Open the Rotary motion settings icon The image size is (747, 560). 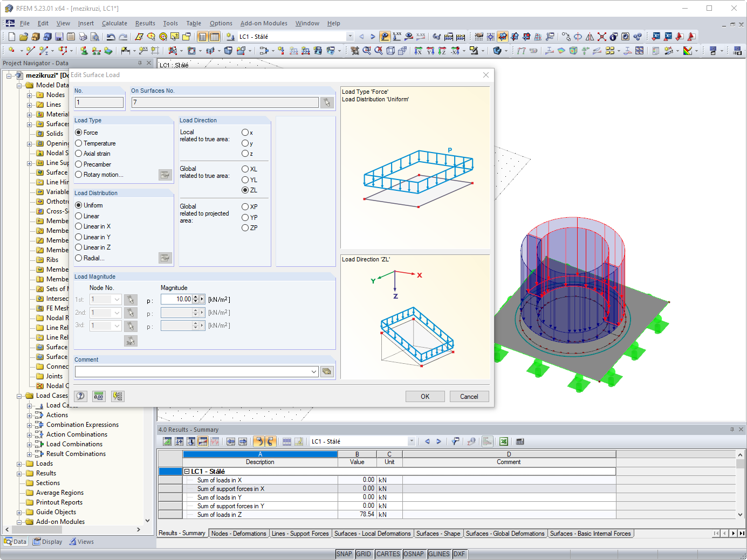pyautogui.click(x=165, y=174)
